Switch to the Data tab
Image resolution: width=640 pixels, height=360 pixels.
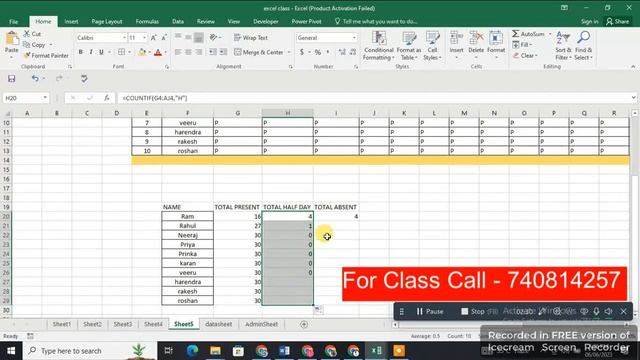[x=178, y=21]
